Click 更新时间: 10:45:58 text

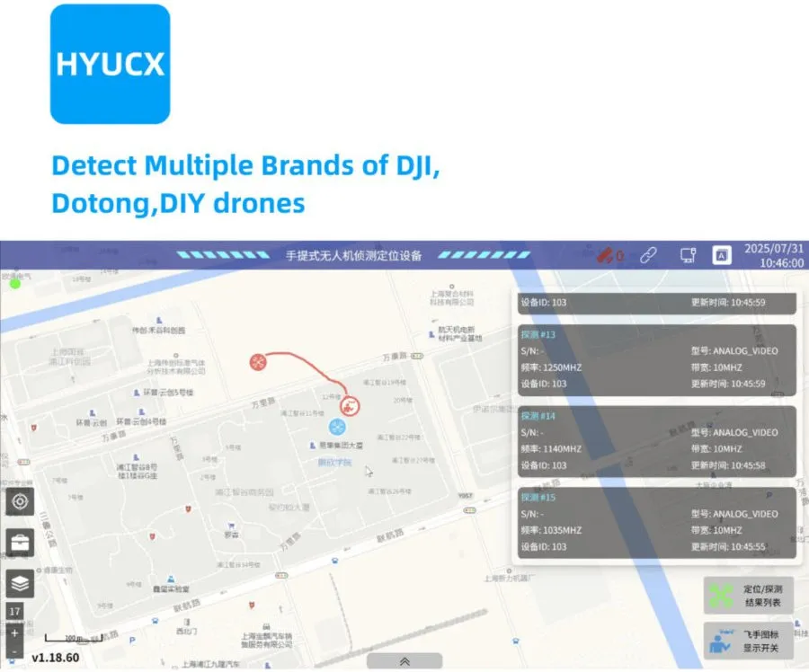[x=728, y=465]
